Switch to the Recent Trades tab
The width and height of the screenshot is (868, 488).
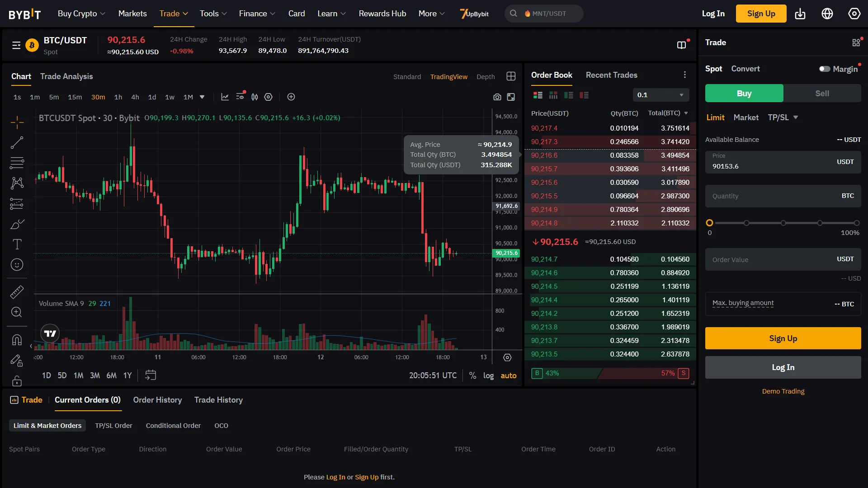(611, 75)
